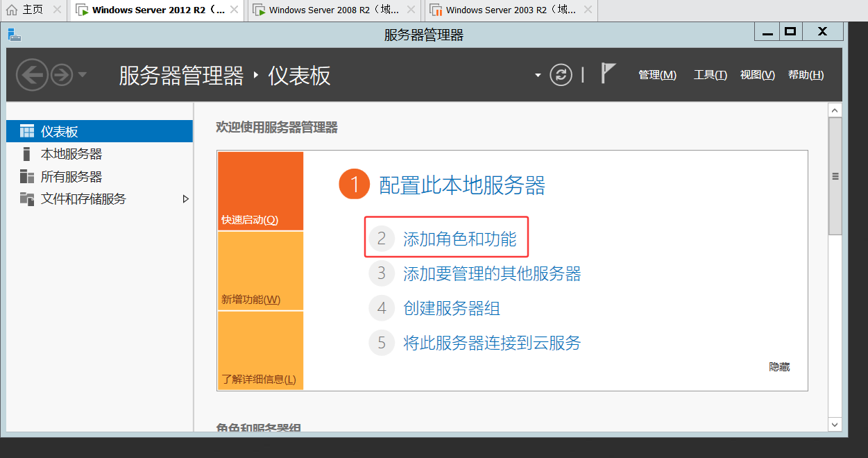Click the 所有服务器 icon
The height and width of the screenshot is (458, 868).
click(x=27, y=176)
